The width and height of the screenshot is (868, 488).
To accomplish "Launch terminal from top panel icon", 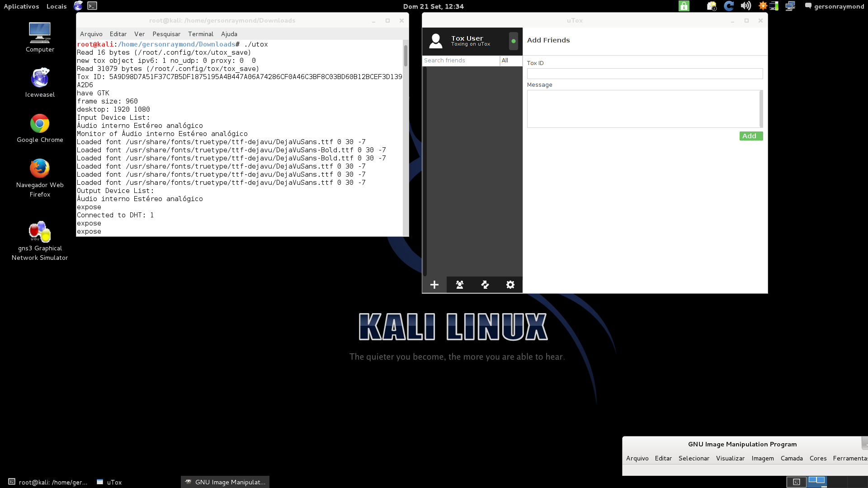I will [x=92, y=6].
